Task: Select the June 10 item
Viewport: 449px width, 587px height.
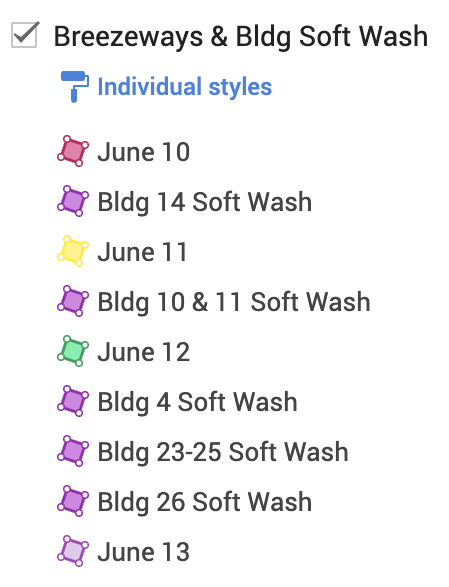Action: [x=144, y=152]
